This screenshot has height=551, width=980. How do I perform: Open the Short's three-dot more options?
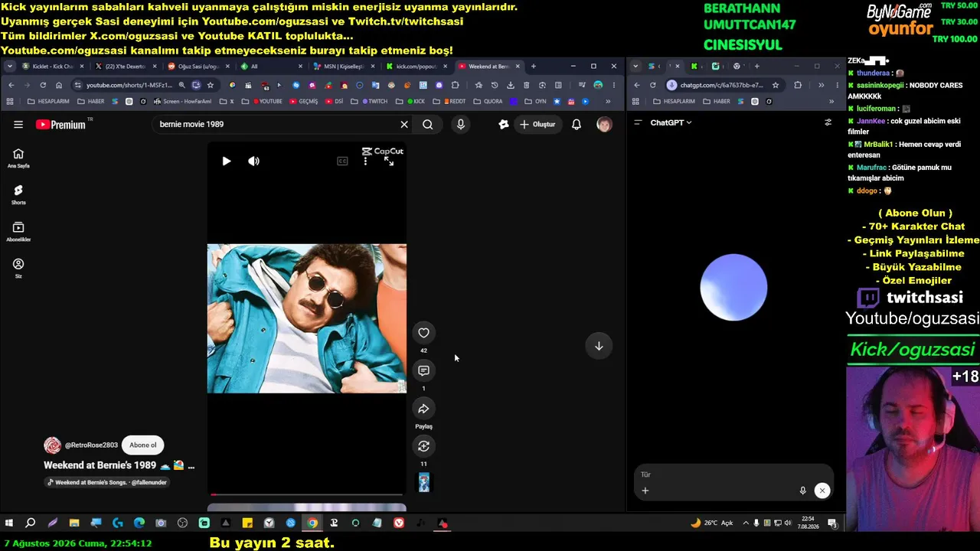tap(365, 161)
